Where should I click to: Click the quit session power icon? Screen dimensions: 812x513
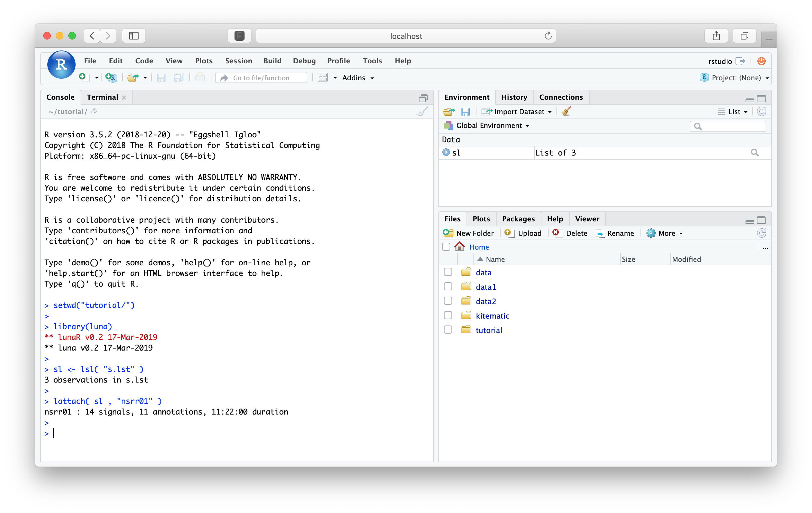761,61
